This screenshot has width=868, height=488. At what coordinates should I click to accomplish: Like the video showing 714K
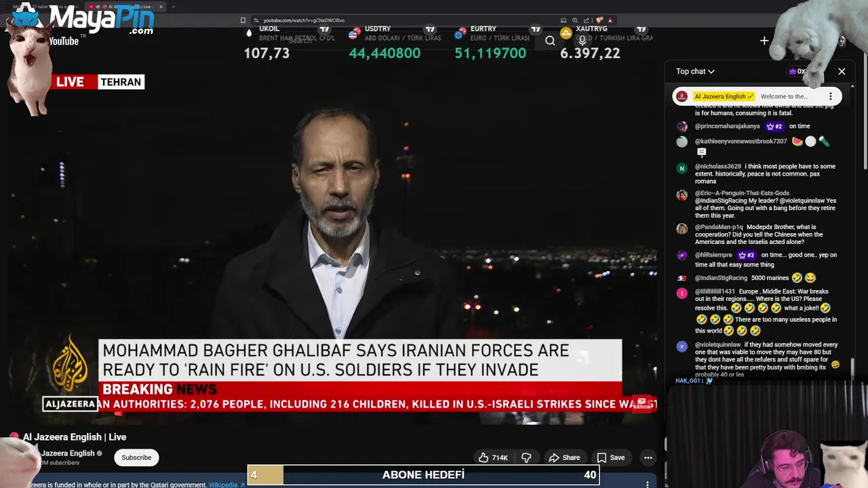[493, 457]
